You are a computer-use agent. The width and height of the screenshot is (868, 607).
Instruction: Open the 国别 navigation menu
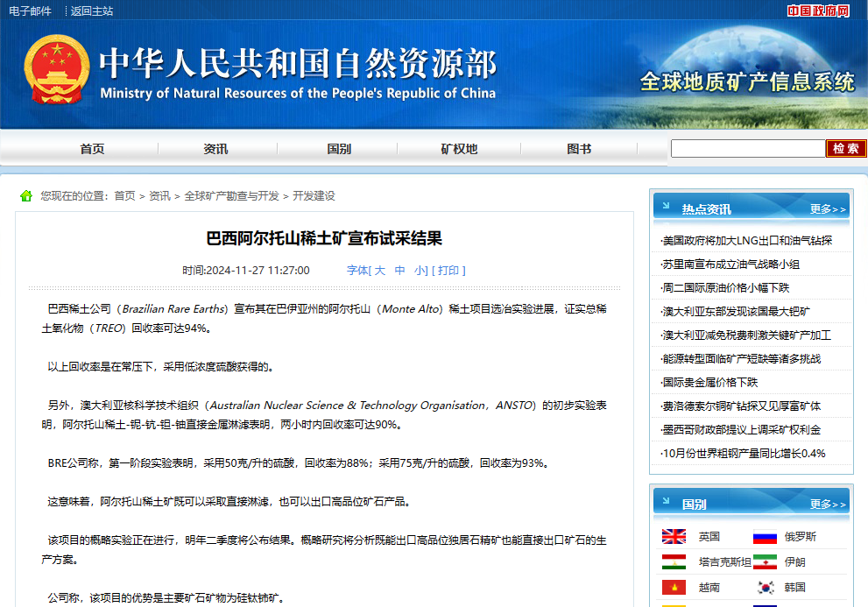pos(338,148)
